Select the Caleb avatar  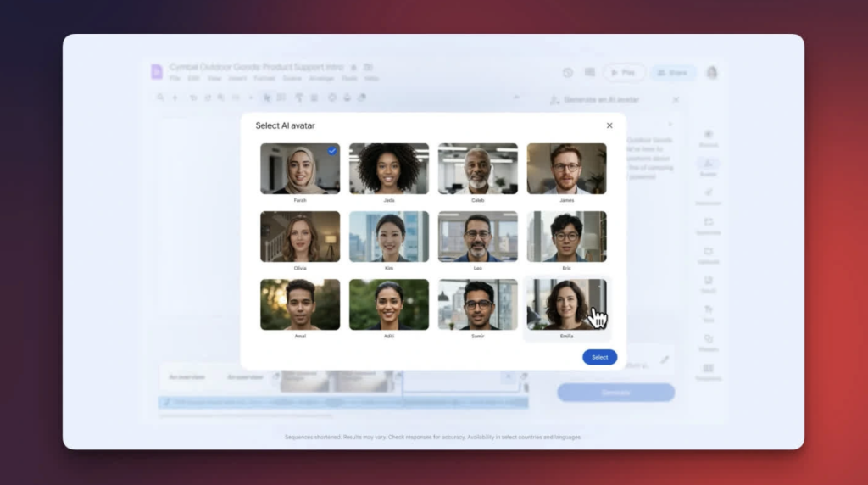point(477,169)
